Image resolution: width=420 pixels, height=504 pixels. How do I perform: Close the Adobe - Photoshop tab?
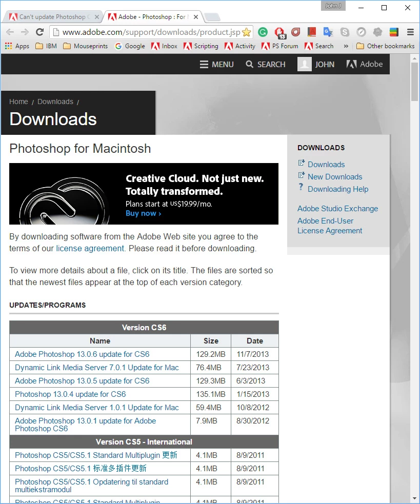(196, 17)
